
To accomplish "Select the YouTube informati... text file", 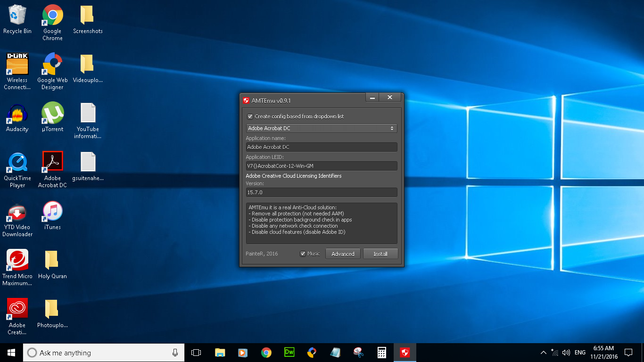I will (x=88, y=121).
